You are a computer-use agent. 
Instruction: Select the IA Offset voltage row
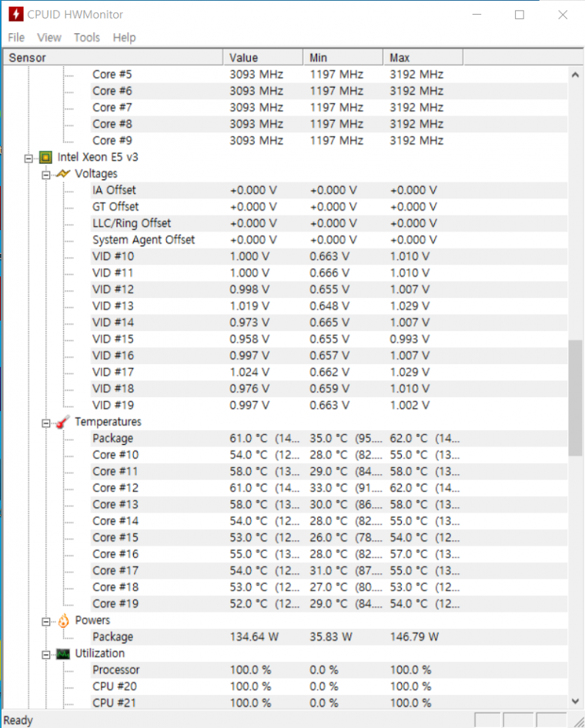tap(329, 190)
